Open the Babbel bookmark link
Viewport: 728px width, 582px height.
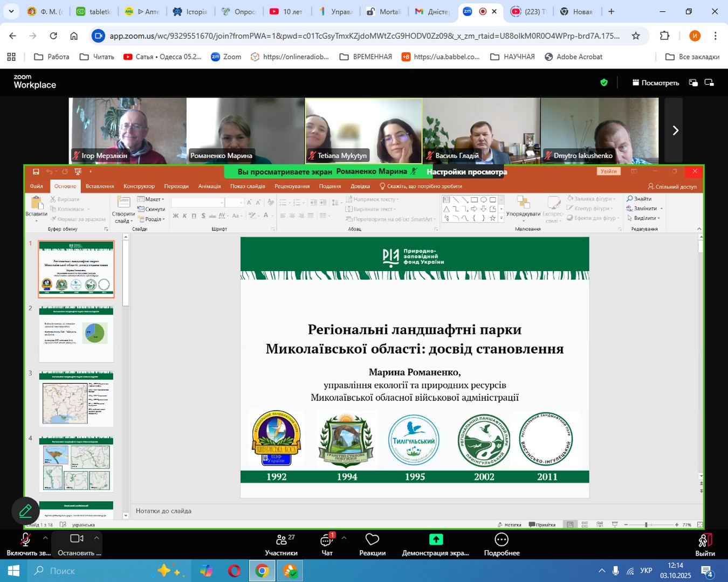(x=441, y=57)
